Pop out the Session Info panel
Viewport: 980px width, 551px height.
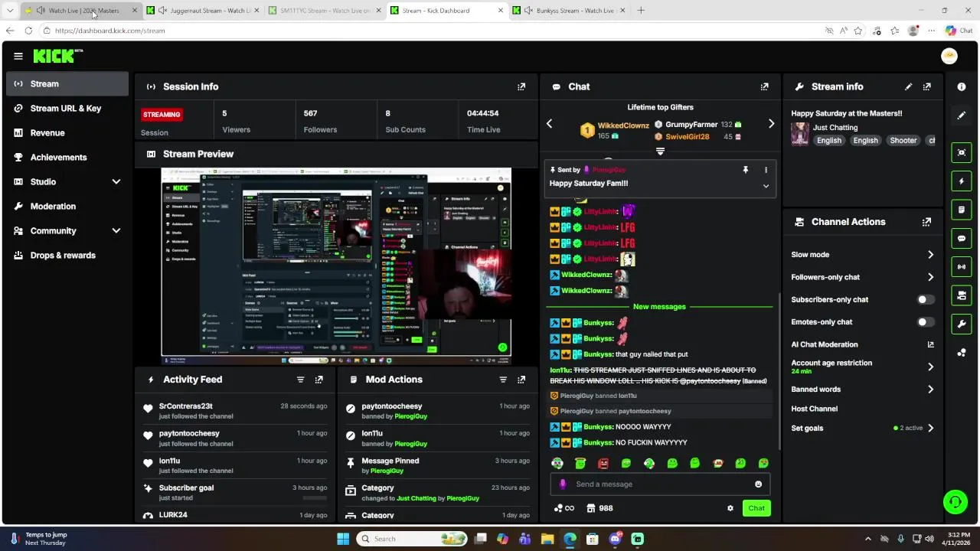click(x=521, y=86)
